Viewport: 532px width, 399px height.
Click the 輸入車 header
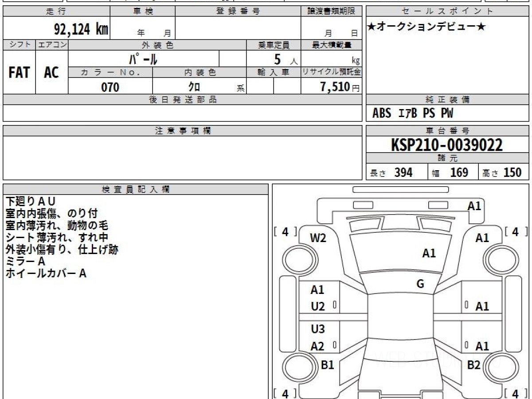274,72
